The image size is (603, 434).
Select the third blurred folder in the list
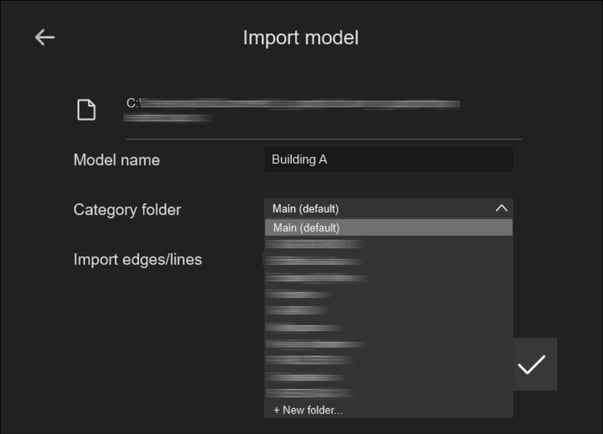pyautogui.click(x=316, y=278)
